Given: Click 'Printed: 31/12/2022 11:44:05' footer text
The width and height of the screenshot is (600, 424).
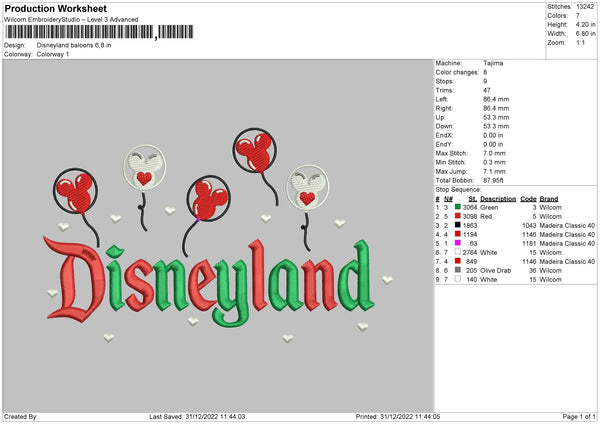Looking at the screenshot, I should pyautogui.click(x=398, y=416).
